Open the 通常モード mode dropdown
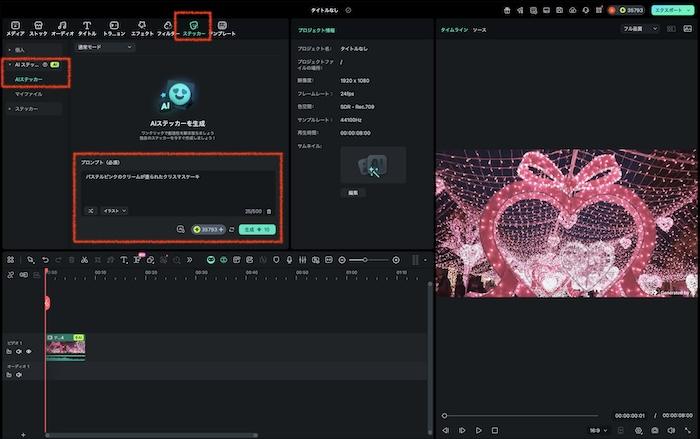The image size is (700, 439). tap(101, 47)
